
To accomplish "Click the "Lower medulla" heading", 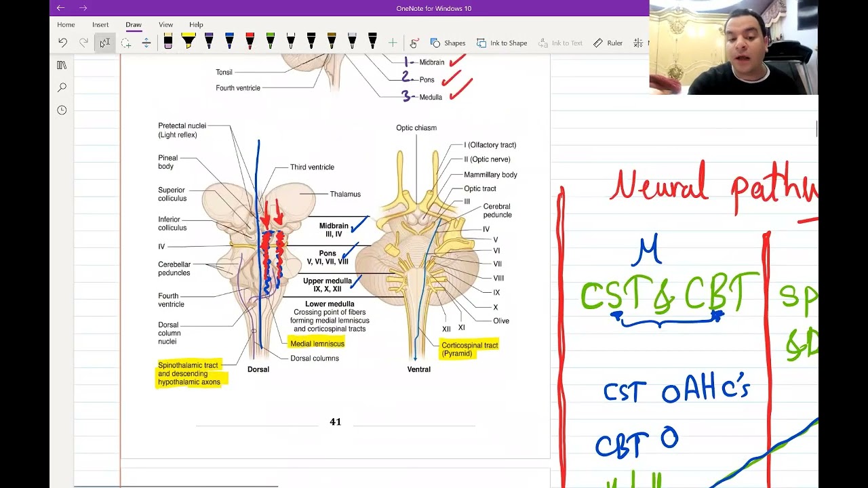I will [330, 304].
